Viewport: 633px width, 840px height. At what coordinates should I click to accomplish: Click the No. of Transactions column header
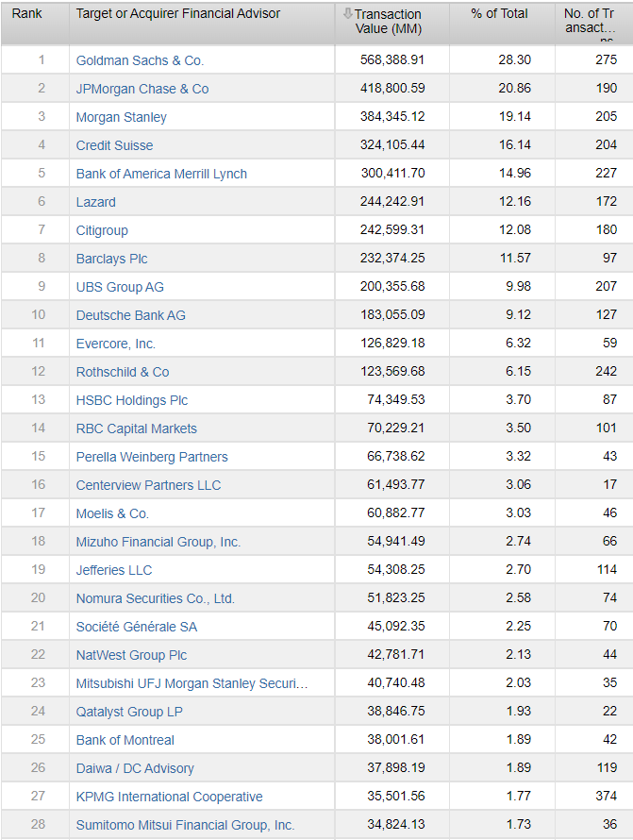(589, 21)
